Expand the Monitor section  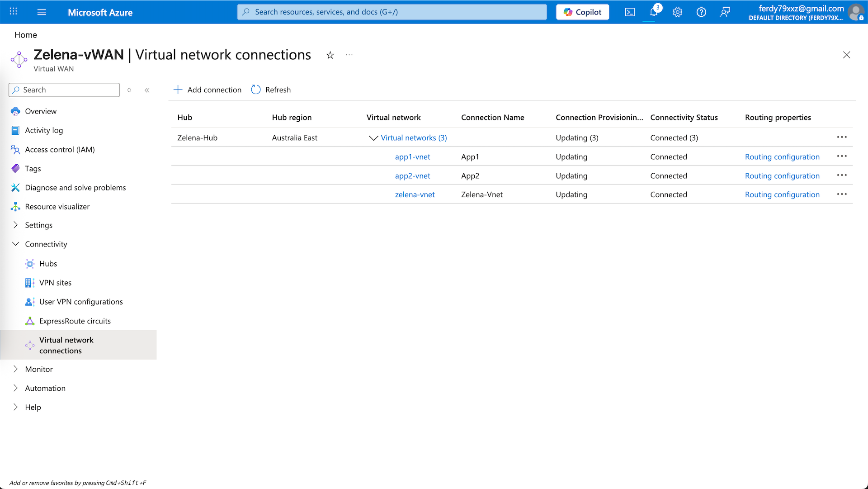[x=16, y=369]
